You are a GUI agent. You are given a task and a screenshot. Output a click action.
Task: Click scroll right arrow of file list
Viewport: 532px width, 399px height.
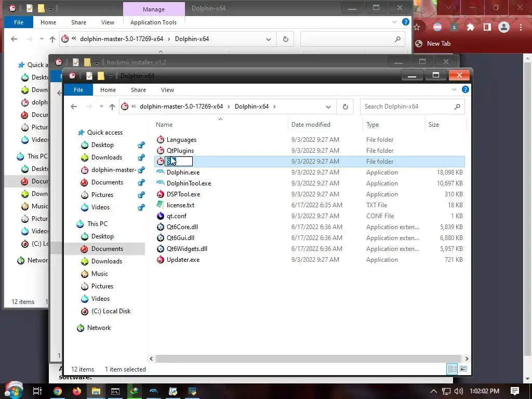tap(467, 358)
